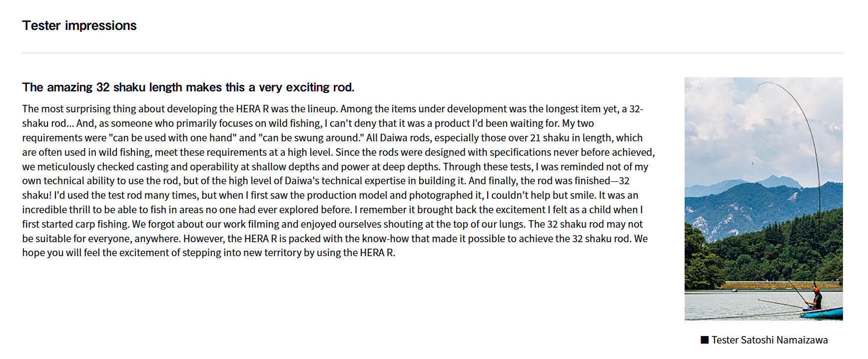Click the "Tester impressions" section heading
Image resolution: width=868 pixels, height=359 pixels.
tap(79, 25)
